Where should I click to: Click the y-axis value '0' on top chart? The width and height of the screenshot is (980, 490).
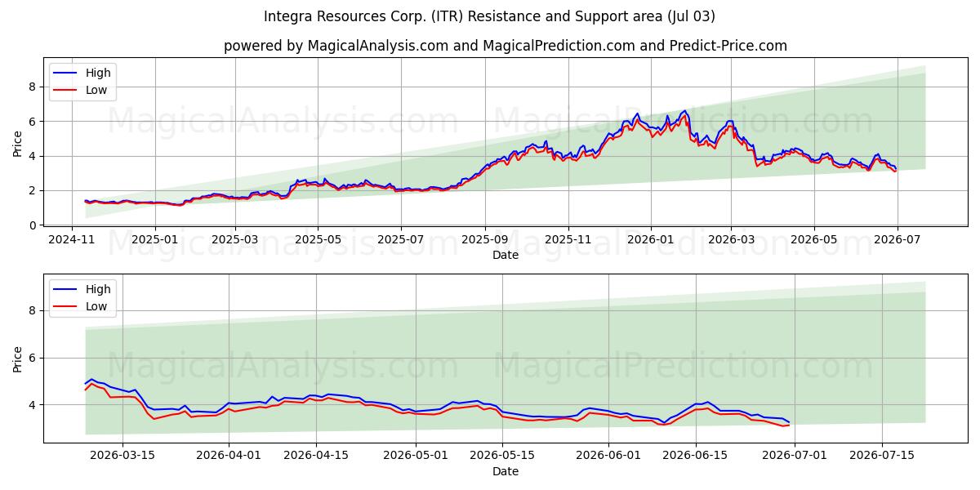click(33, 225)
